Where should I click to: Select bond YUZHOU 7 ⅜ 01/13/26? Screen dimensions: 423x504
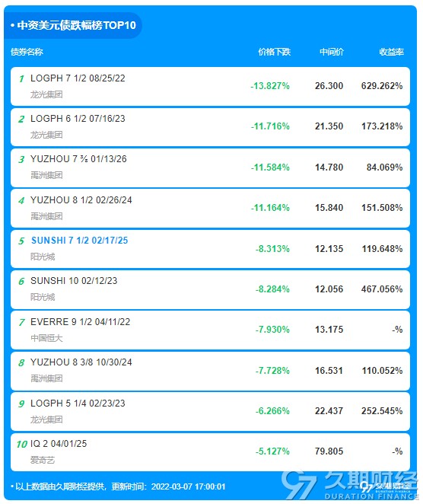[x=78, y=159]
